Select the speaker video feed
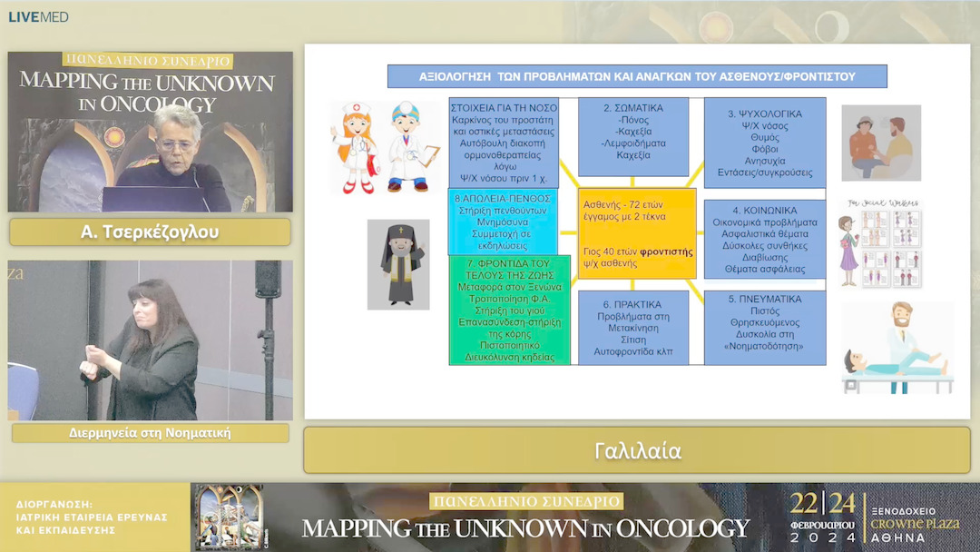Viewport: 980px width, 552px height. 151,132
